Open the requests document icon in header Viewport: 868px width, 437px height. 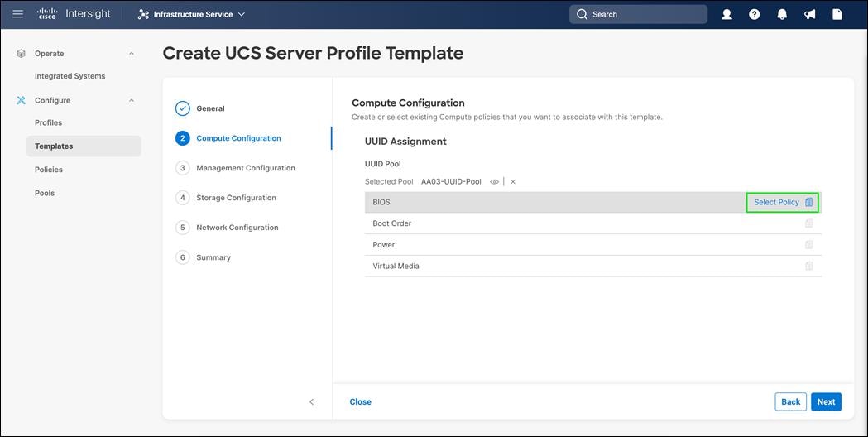tap(837, 14)
